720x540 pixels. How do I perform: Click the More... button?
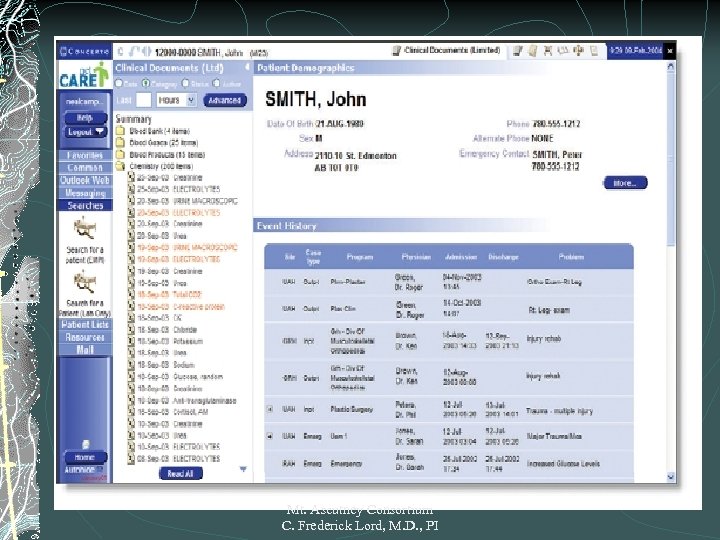625,183
